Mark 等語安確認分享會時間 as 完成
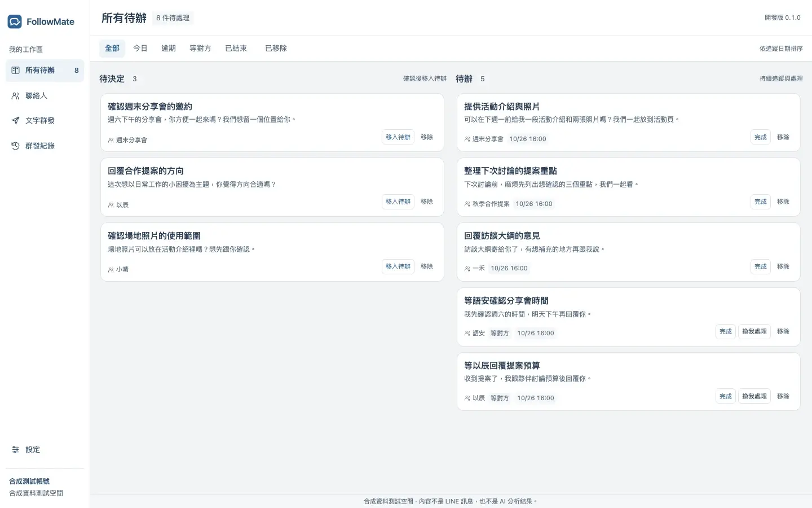Screen dimensions: 812x508 click(x=726, y=331)
